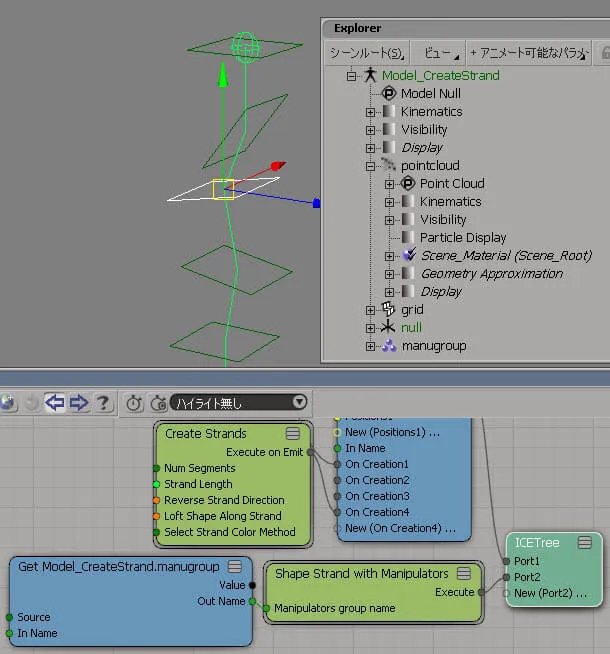Click the Num Segments input port
The width and height of the screenshot is (610, 654).
tap(156, 468)
